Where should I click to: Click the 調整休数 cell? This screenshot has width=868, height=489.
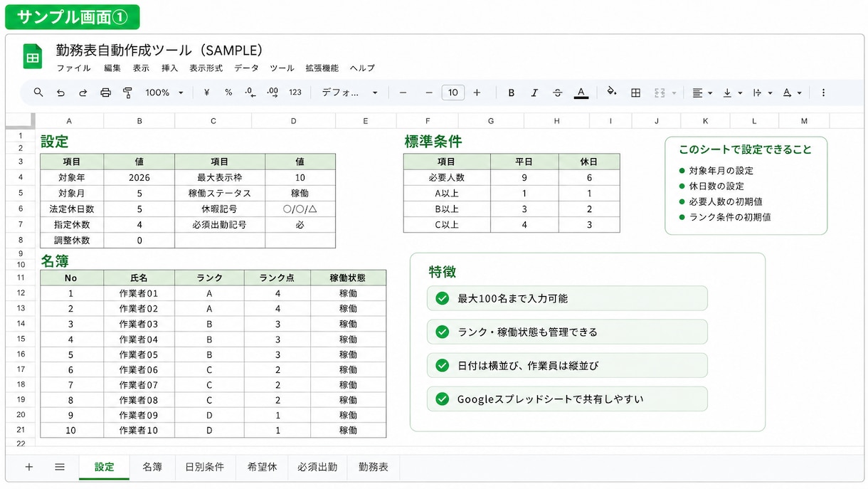[x=72, y=240]
